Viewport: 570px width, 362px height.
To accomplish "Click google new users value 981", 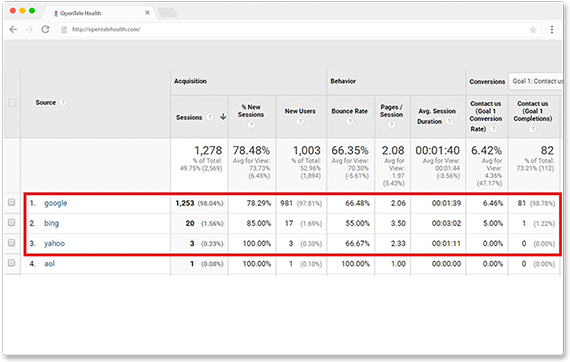I will [286, 203].
